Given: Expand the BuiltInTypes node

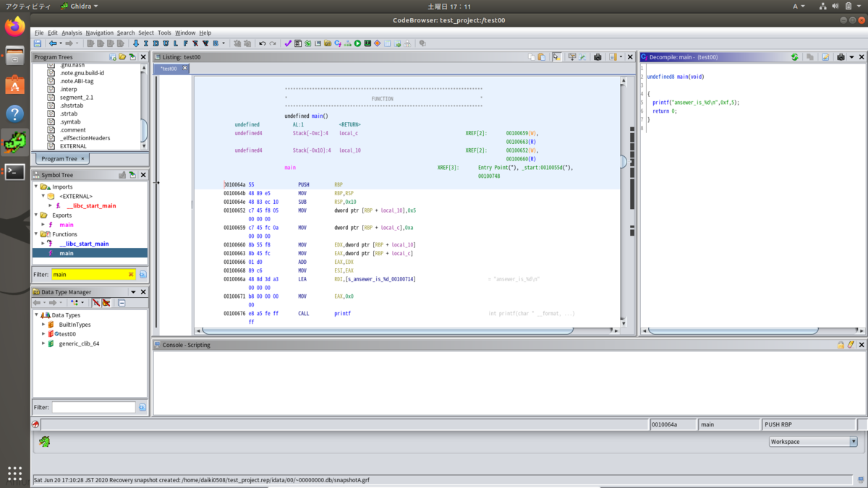Looking at the screenshot, I should [x=43, y=325].
